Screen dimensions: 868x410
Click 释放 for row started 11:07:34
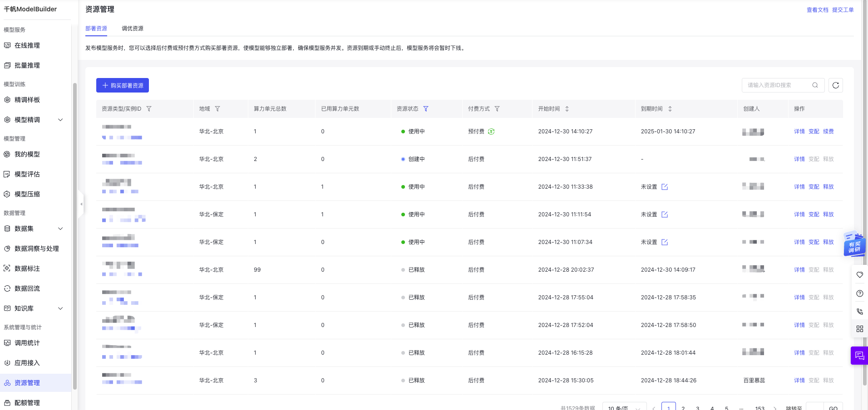point(829,242)
